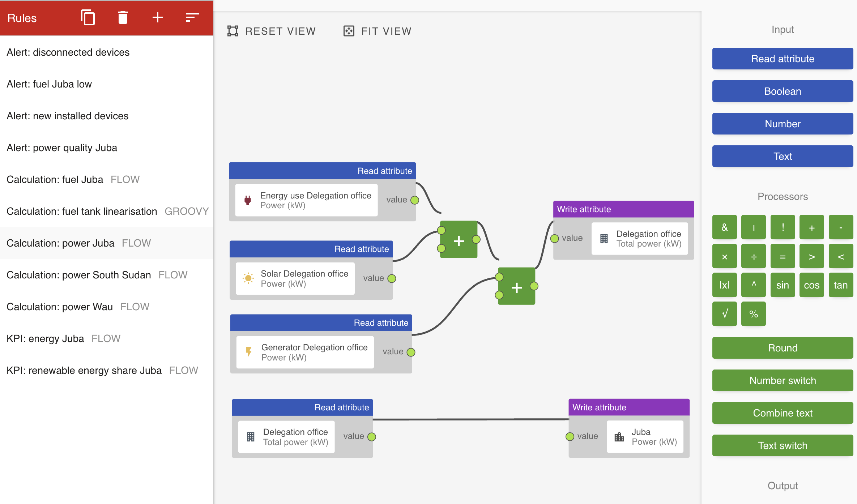Screen dimensions: 857x504
Task: Click the FIT VIEW control
Action: click(x=377, y=31)
